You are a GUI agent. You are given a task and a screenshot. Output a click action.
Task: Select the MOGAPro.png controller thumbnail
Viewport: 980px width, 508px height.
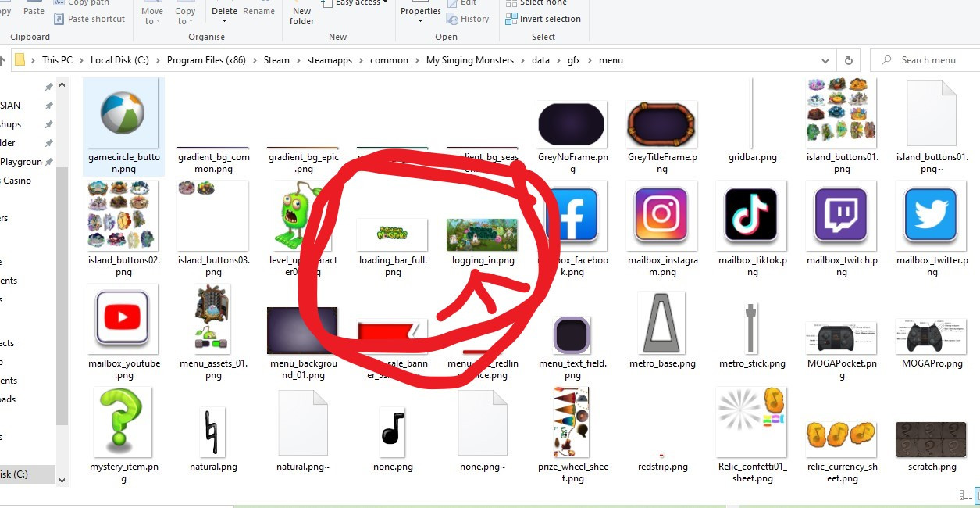click(x=930, y=337)
